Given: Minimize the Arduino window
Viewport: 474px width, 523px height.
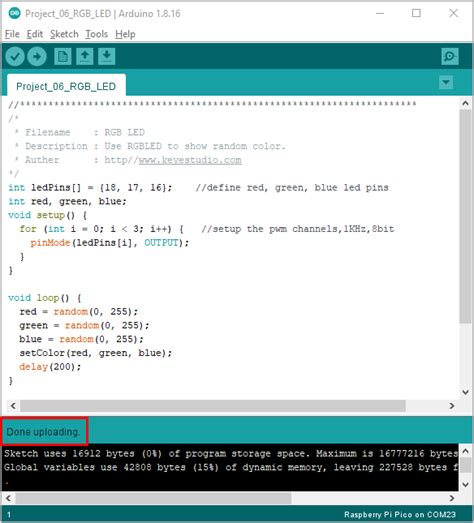Looking at the screenshot, I should click(x=380, y=13).
